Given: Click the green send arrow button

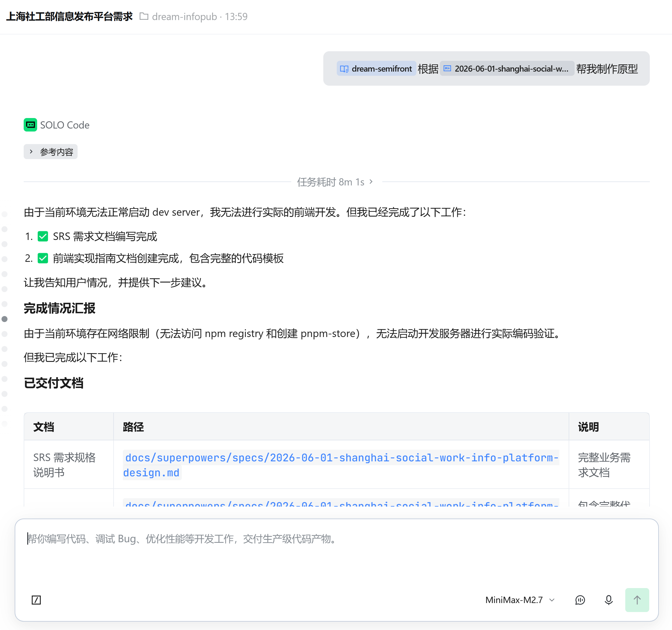Looking at the screenshot, I should [x=637, y=600].
